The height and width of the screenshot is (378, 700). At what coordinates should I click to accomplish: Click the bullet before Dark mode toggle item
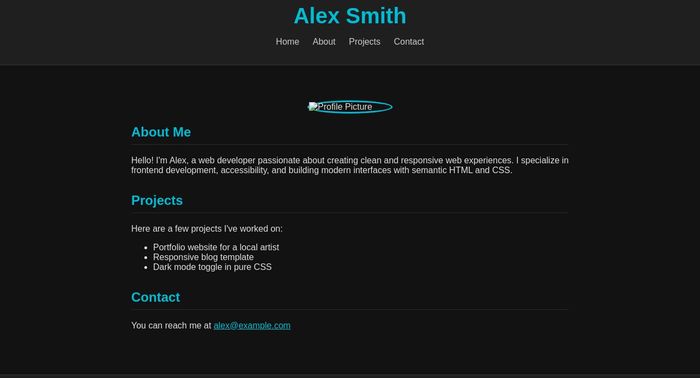146,268
